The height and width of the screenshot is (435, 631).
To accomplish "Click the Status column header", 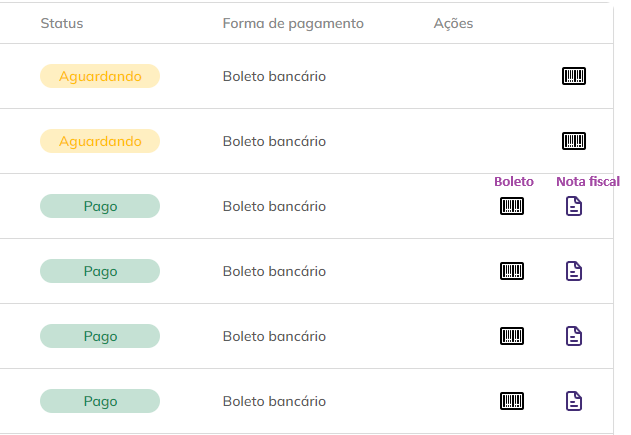I will click(x=62, y=23).
